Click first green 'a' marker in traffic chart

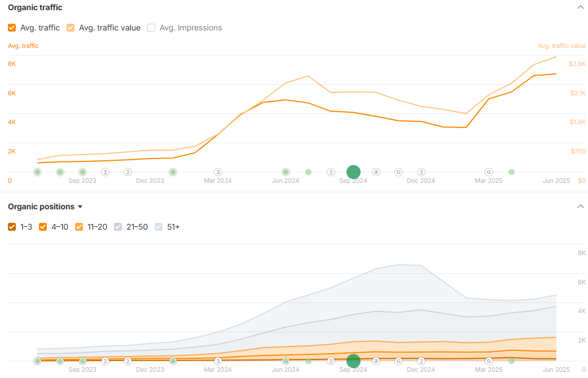coord(37,172)
